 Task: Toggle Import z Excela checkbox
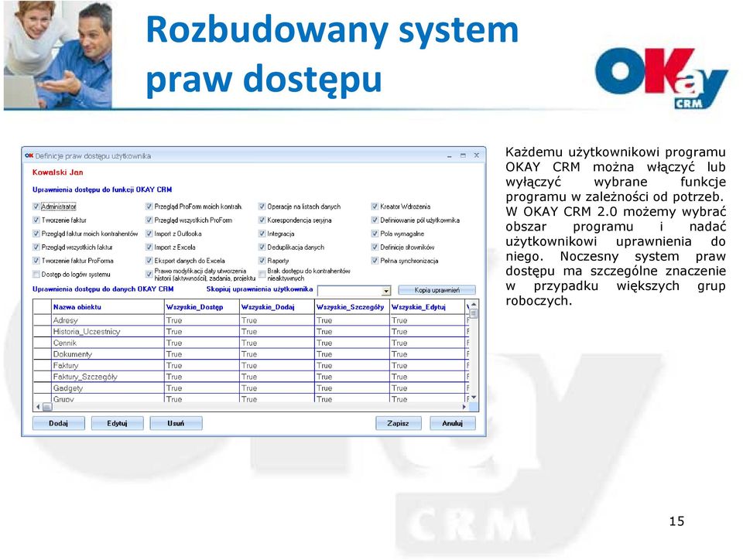pos(149,247)
